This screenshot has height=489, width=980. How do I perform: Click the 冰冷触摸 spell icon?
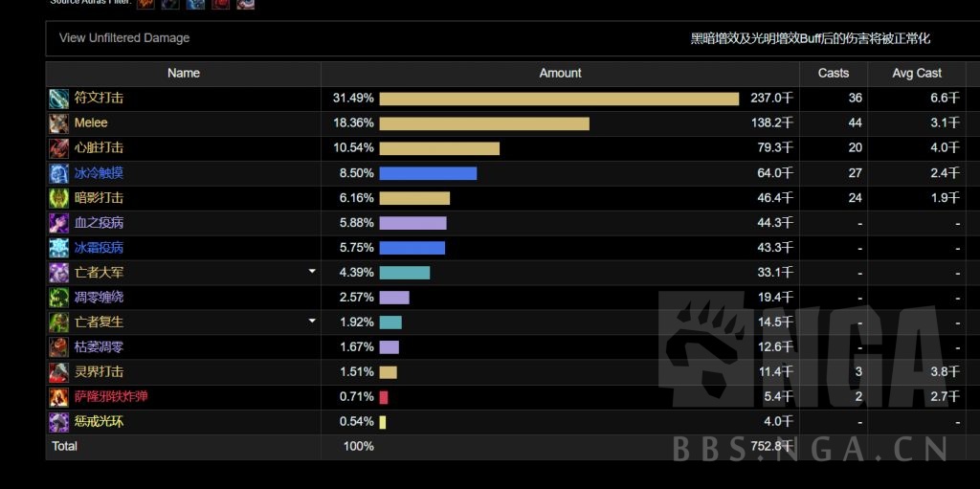pyautogui.click(x=59, y=173)
